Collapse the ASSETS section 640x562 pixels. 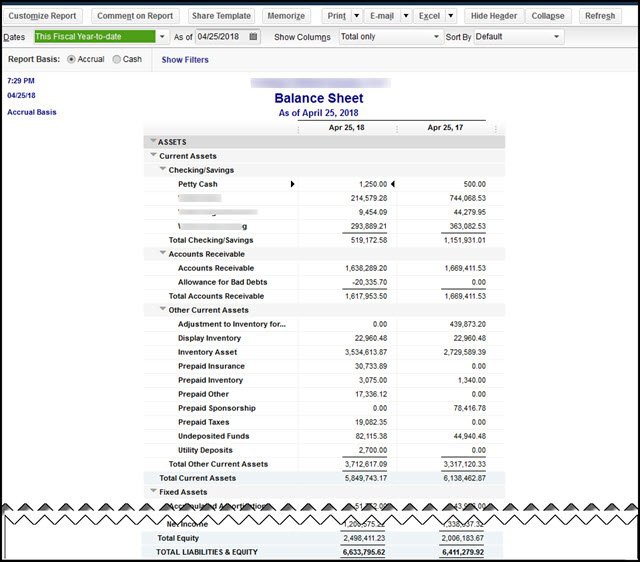click(152, 142)
